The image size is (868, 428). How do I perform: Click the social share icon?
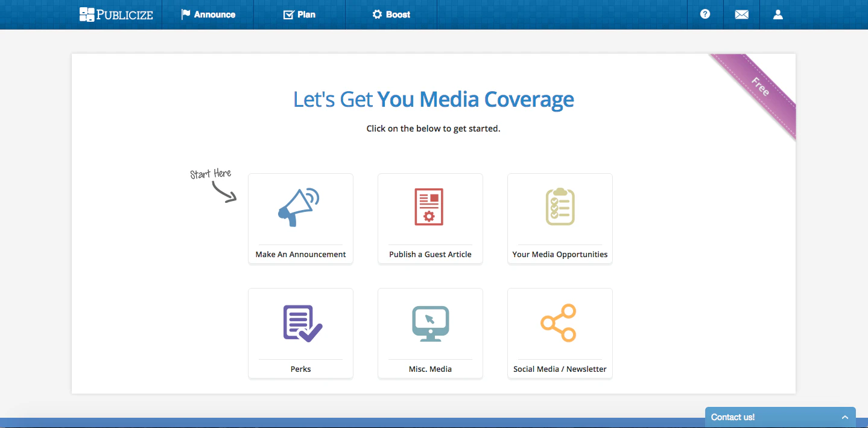pos(559,323)
